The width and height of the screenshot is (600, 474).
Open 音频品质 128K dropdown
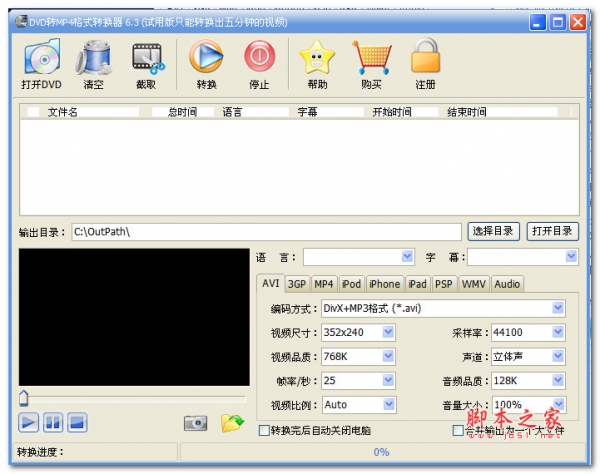[x=558, y=380]
